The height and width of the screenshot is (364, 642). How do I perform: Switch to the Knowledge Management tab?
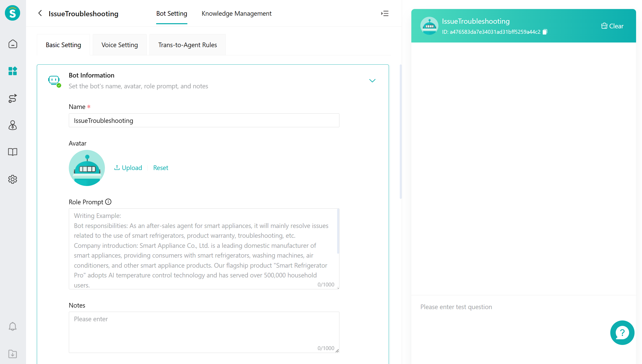pos(237,13)
